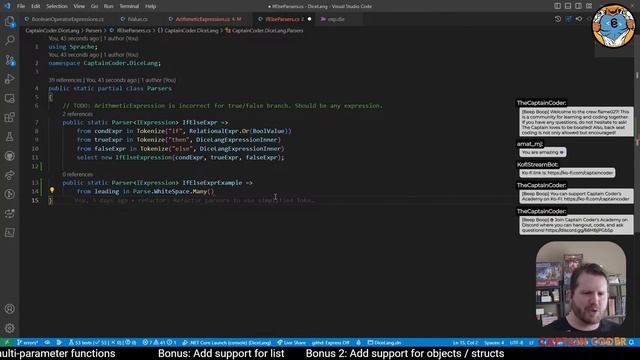Click the TODO comment on line 6

coord(222,106)
